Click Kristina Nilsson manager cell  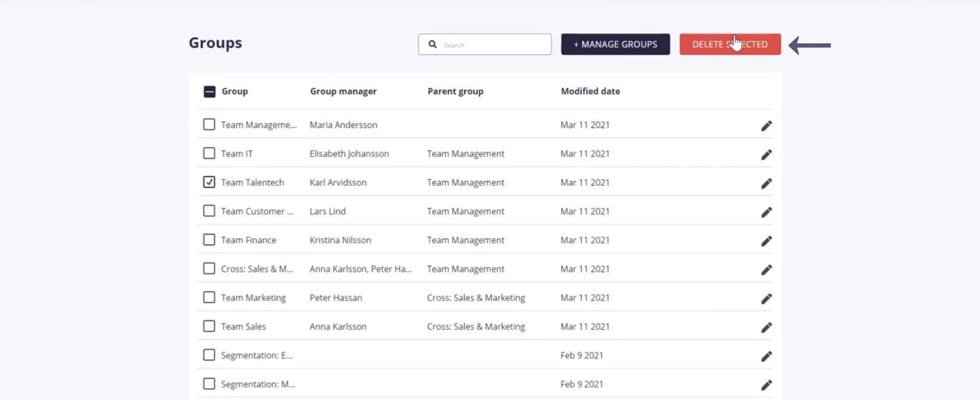340,240
